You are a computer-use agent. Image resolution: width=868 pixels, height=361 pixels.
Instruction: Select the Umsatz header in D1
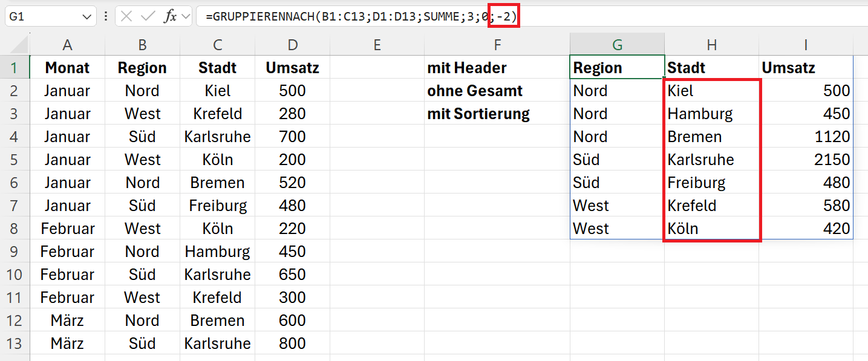point(293,68)
